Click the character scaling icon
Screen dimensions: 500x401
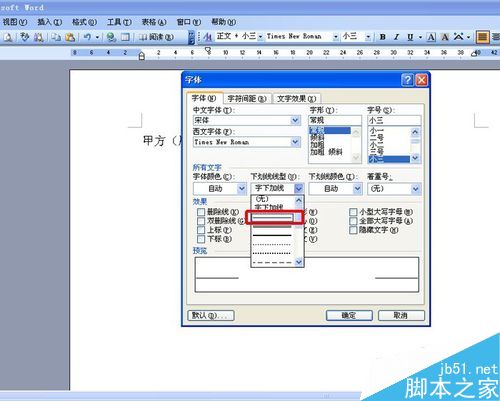click(459, 37)
